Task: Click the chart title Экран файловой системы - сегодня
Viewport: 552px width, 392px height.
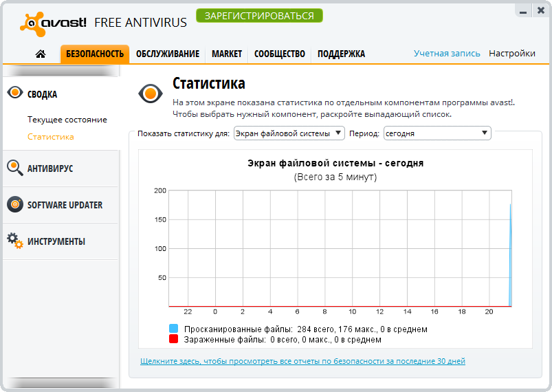Action: (335, 164)
